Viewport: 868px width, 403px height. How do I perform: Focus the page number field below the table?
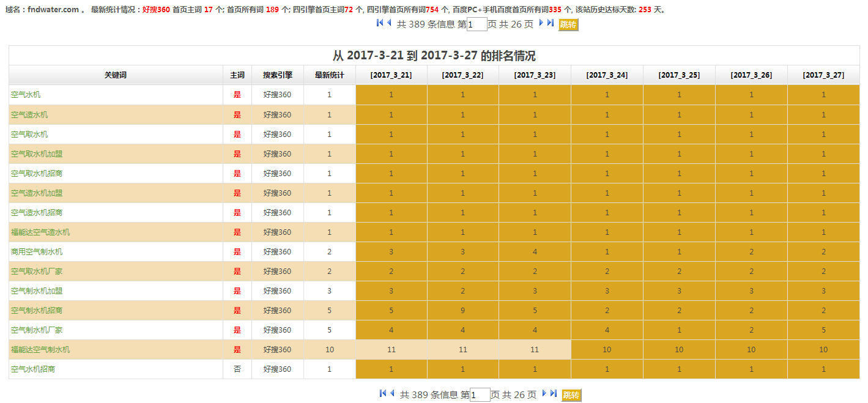pyautogui.click(x=480, y=395)
